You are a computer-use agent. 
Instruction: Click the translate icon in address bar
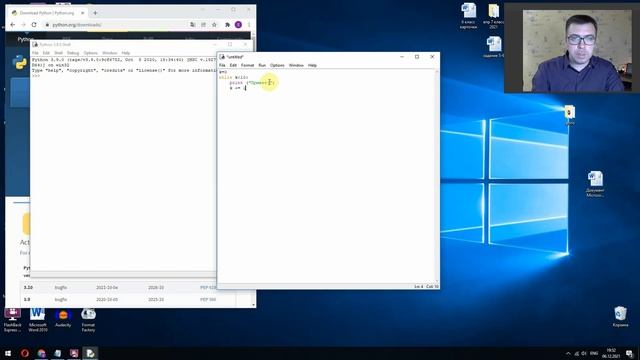192,25
